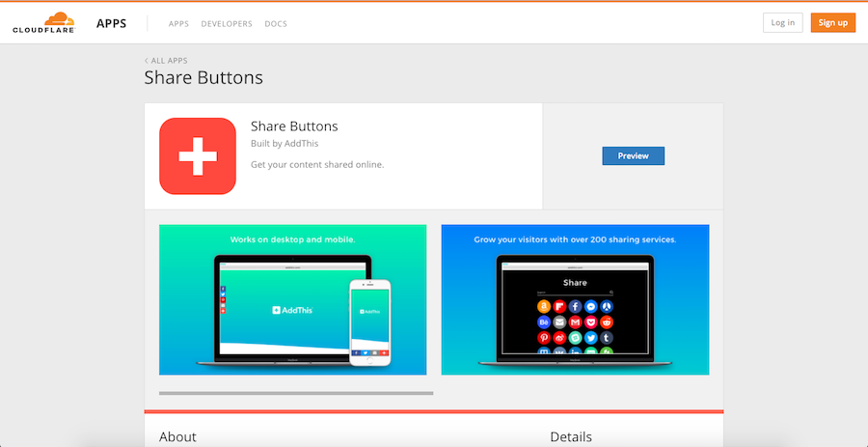Viewport: 868px width, 447px height.
Task: Open the DEVELOPERS navigation item
Action: [x=227, y=24]
